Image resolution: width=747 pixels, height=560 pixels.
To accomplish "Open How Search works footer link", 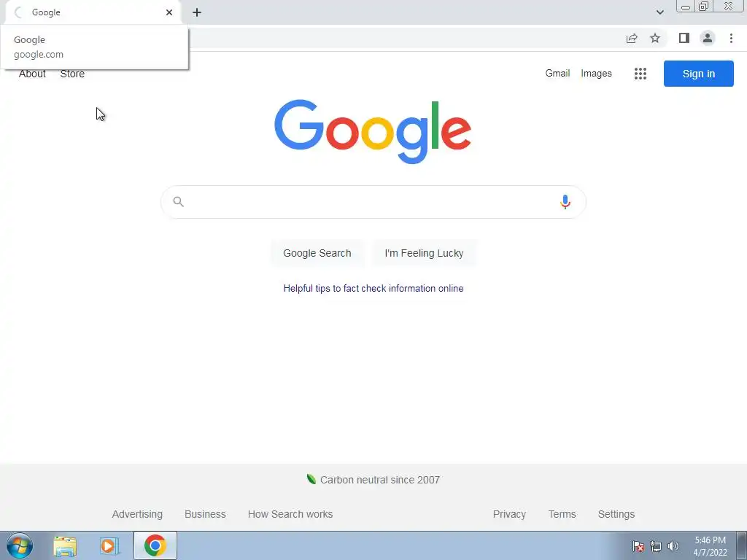I will pyautogui.click(x=290, y=514).
